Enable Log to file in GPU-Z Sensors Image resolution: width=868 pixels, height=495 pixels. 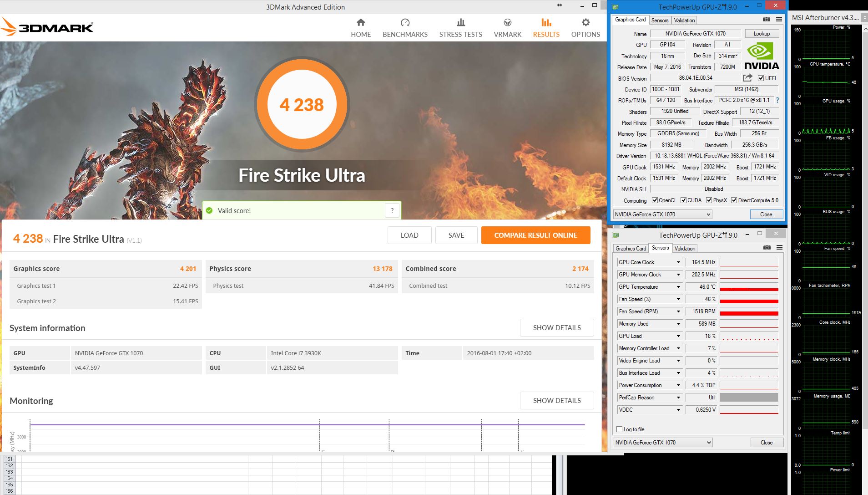click(619, 429)
